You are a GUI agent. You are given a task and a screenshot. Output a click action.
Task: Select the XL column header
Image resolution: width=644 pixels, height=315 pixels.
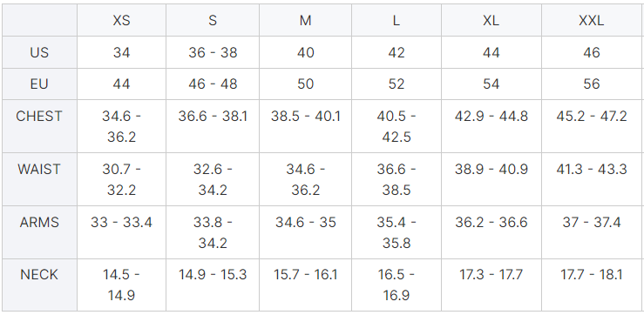pyautogui.click(x=491, y=21)
